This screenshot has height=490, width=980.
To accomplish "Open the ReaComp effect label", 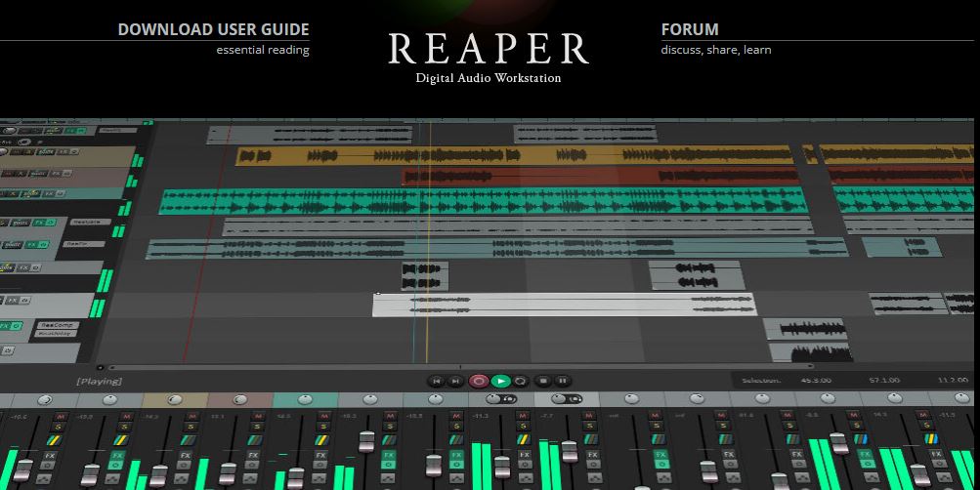I will tap(57, 325).
